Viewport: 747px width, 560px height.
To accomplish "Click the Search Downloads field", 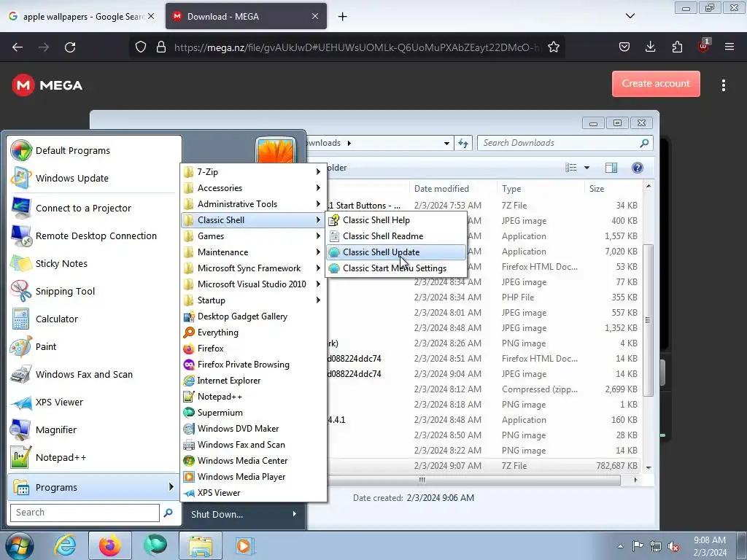I will tap(565, 143).
